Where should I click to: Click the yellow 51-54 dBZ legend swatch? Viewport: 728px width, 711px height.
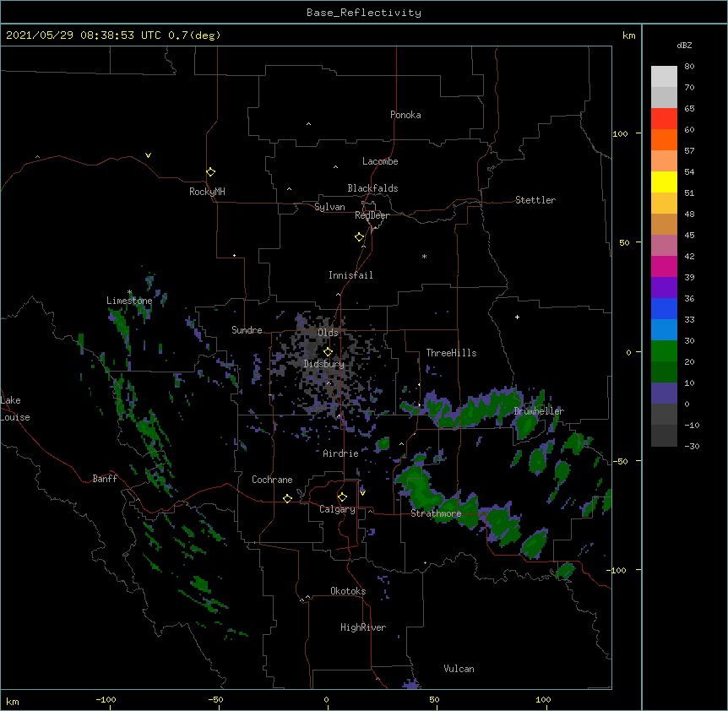click(x=664, y=182)
